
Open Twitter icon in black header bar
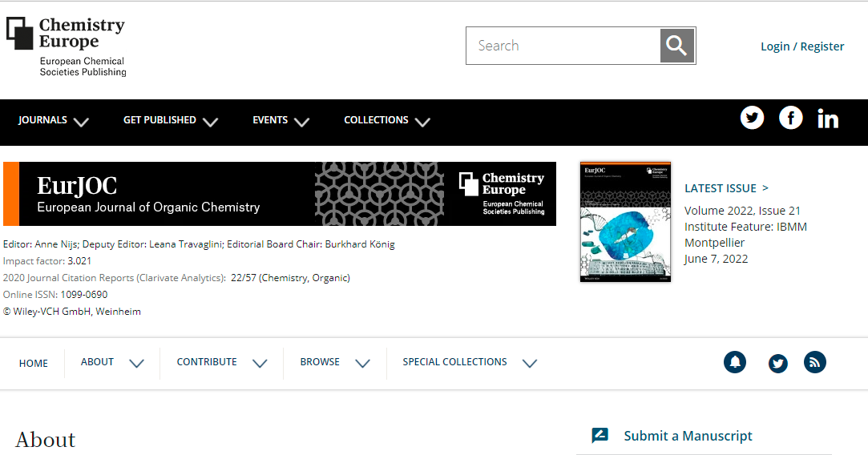(752, 119)
